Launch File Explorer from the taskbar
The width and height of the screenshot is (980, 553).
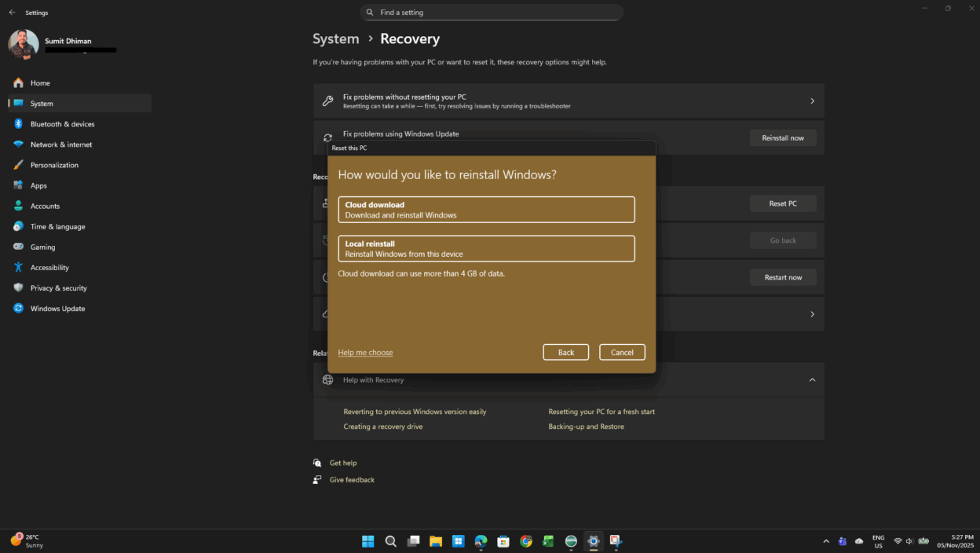tap(436, 541)
